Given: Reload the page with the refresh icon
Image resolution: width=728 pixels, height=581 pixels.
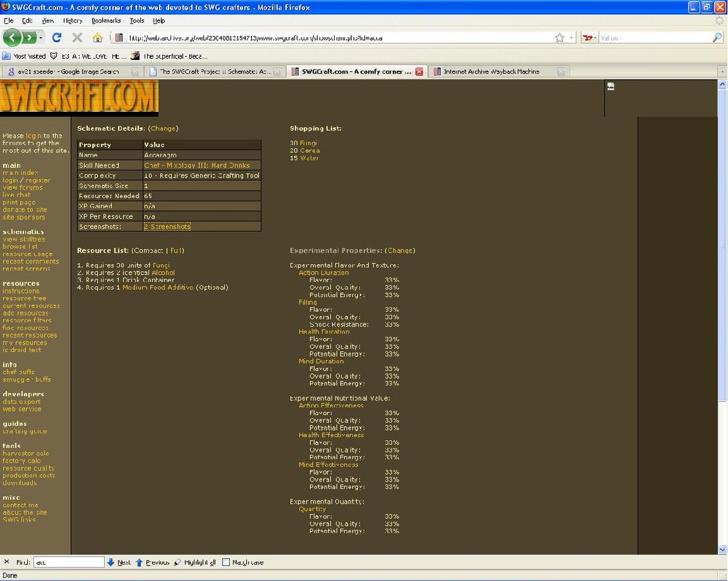Looking at the screenshot, I should pyautogui.click(x=57, y=37).
